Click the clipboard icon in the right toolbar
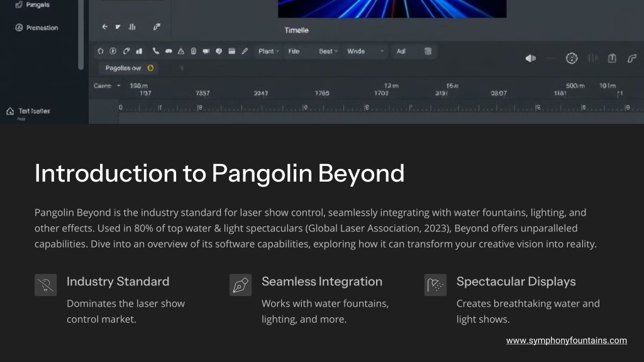This screenshot has height=362, width=644. pyautogui.click(x=612, y=58)
